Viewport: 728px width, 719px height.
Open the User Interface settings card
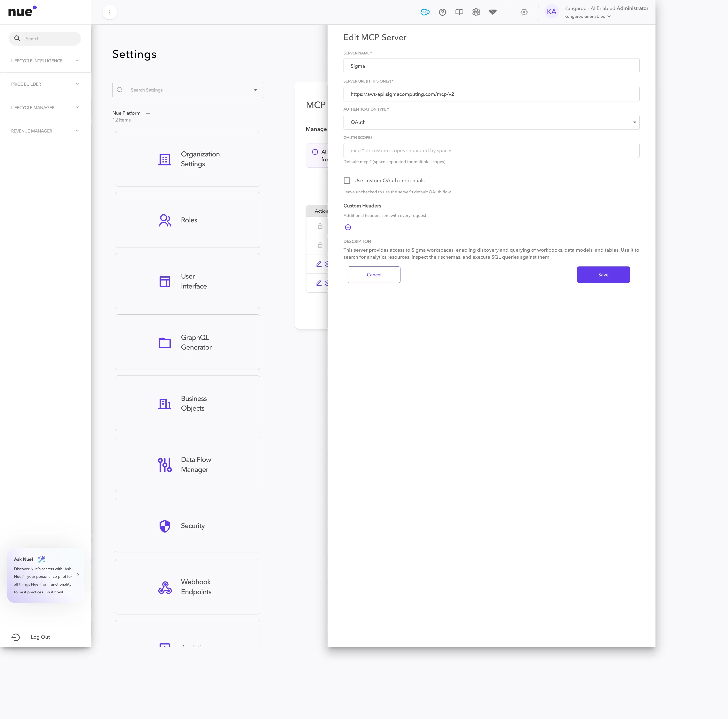(187, 281)
